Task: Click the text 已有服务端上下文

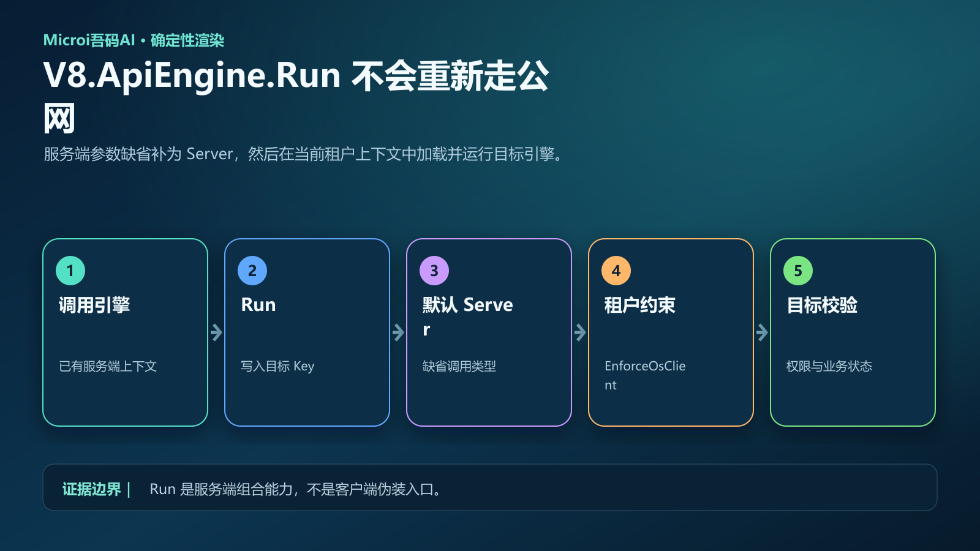Action: pyautogui.click(x=108, y=366)
